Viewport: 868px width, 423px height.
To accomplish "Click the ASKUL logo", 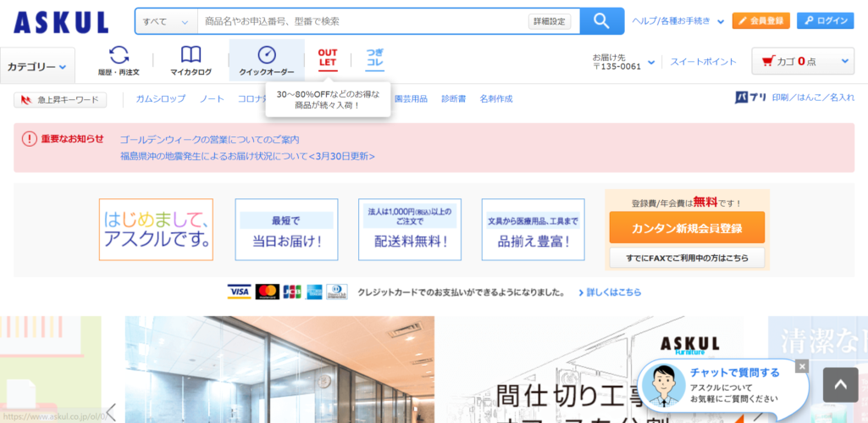I will point(61,22).
